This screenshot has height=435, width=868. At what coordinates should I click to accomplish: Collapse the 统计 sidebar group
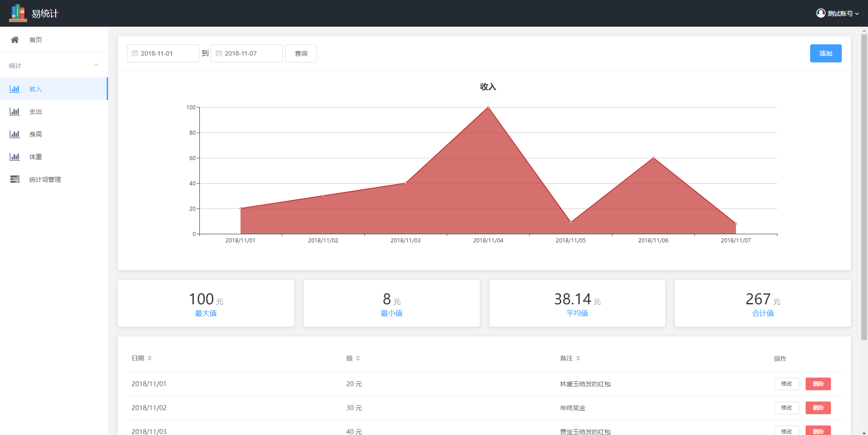tap(96, 66)
